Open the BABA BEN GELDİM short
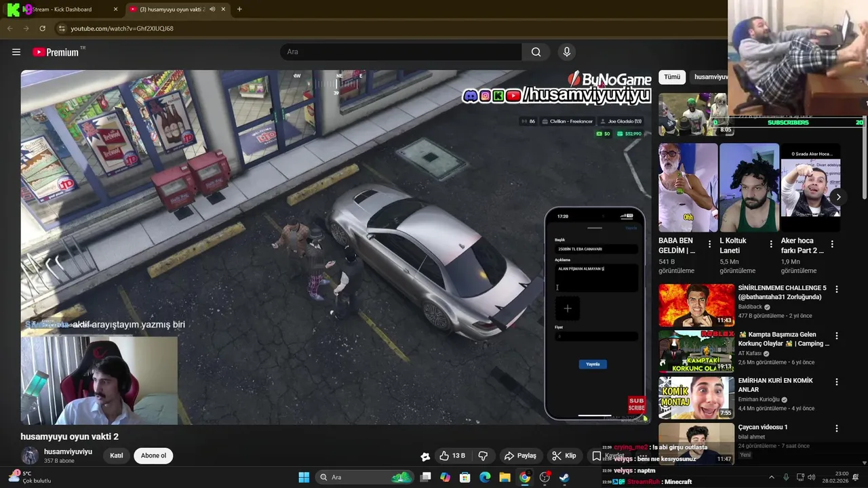The image size is (868, 488). click(688, 188)
